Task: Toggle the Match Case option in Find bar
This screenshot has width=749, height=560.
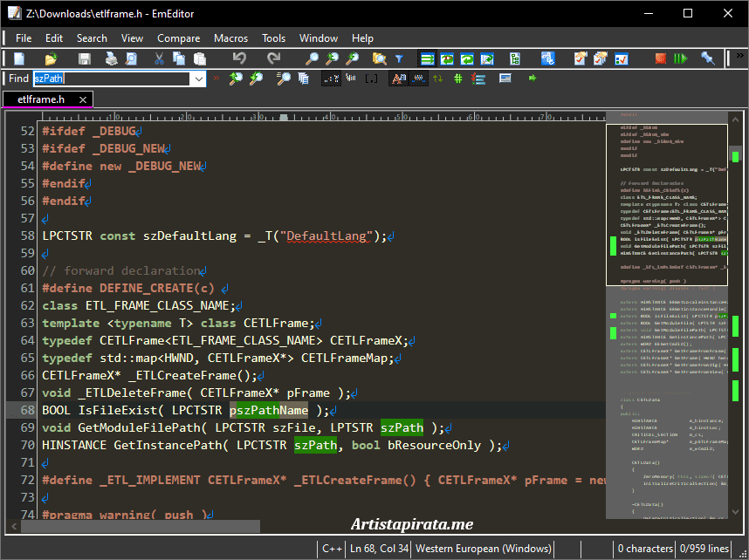Action: (397, 79)
